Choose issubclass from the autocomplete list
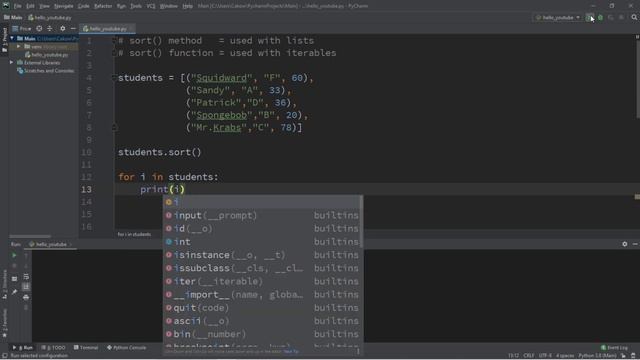This screenshot has width=640, height=360. [x=262, y=268]
